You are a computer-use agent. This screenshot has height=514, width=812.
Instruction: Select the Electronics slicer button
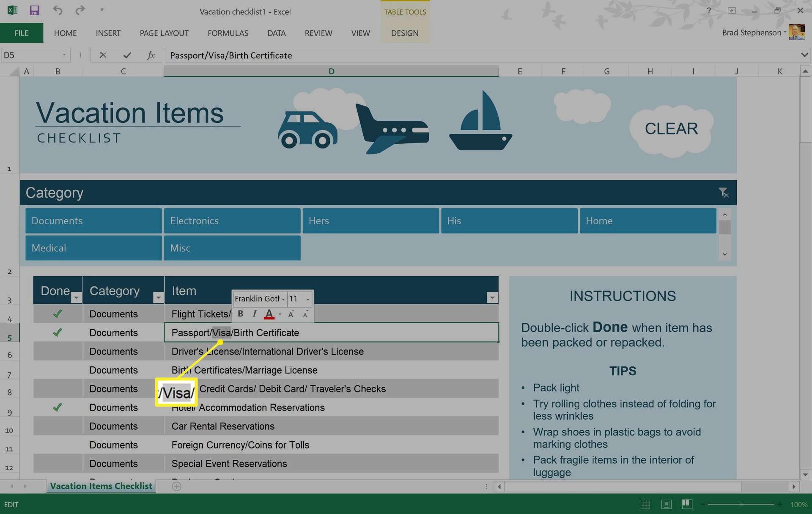[x=232, y=221]
